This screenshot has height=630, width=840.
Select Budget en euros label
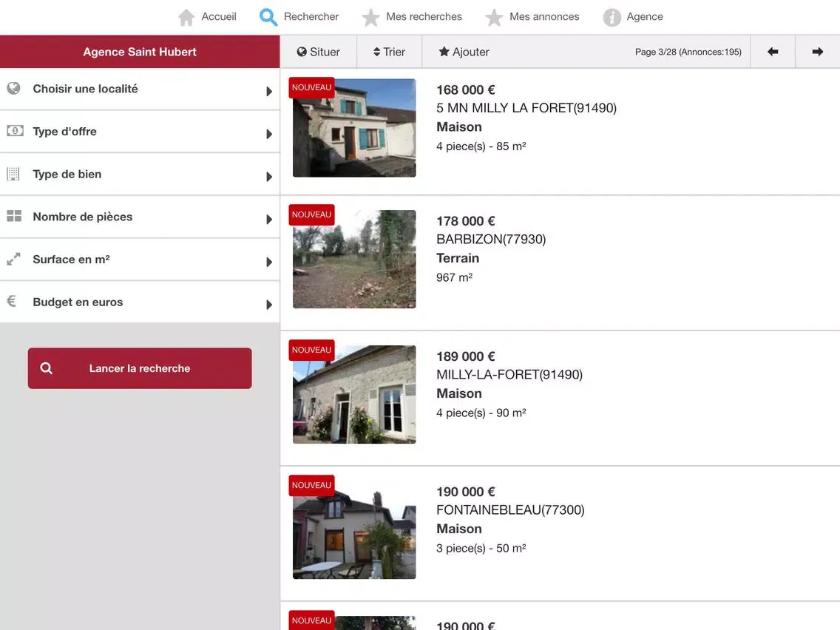78,302
